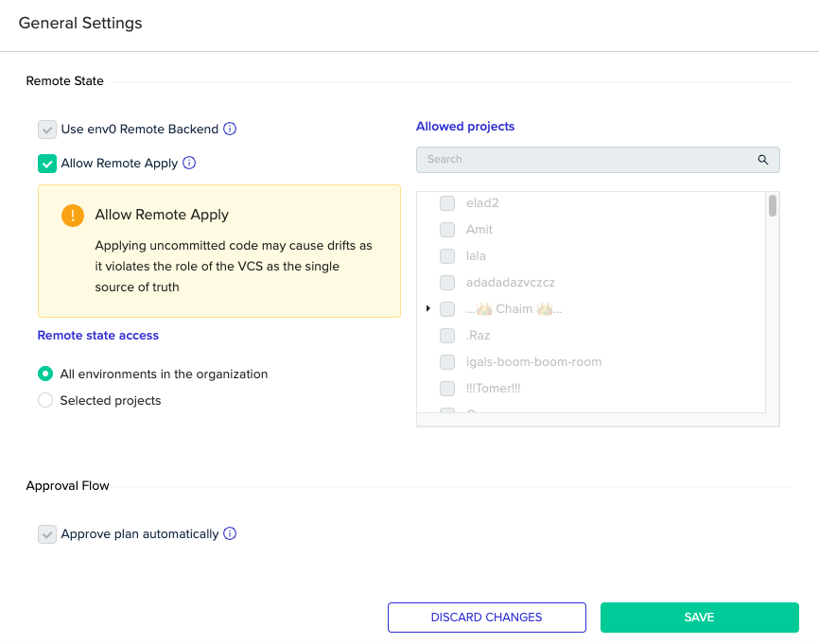Check the .Raz project checkbox
Image resolution: width=819 pixels, height=644 pixels.
tap(446, 335)
